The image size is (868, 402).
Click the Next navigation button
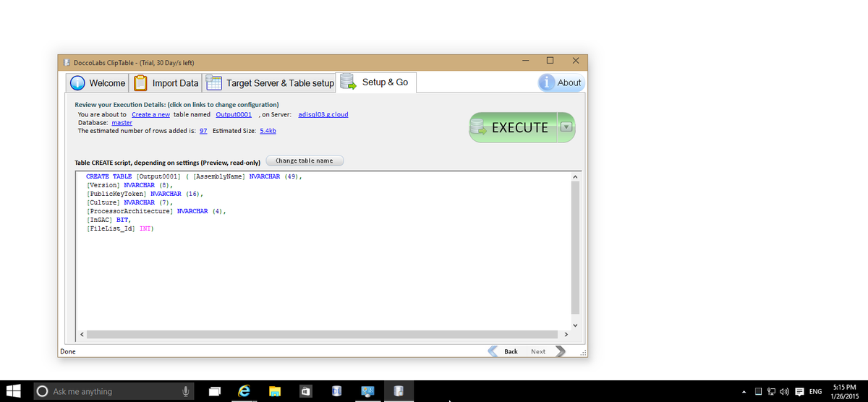point(547,351)
